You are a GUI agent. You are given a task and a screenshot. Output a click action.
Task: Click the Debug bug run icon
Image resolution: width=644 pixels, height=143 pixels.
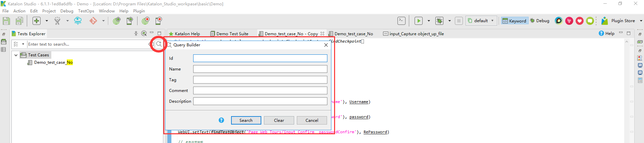[x=439, y=21]
